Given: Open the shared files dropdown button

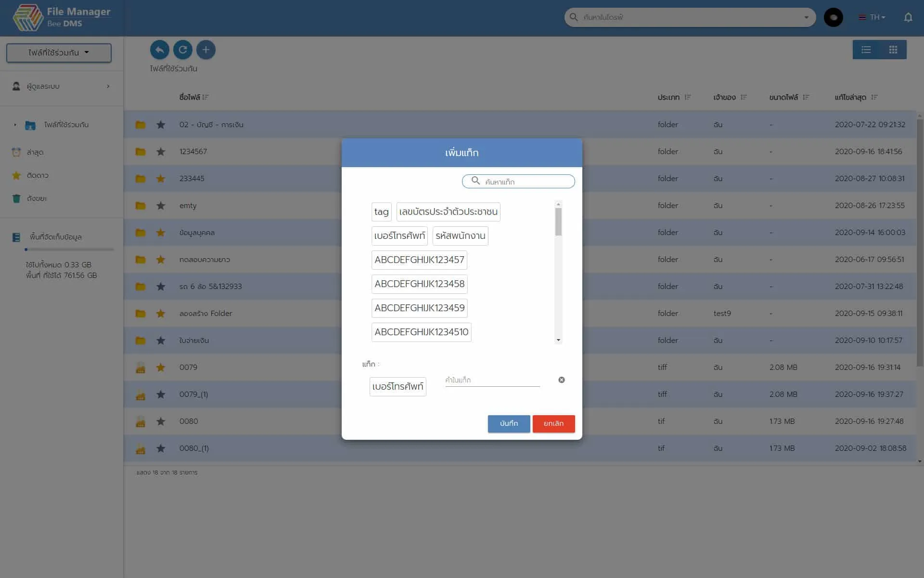Looking at the screenshot, I should click(x=59, y=53).
